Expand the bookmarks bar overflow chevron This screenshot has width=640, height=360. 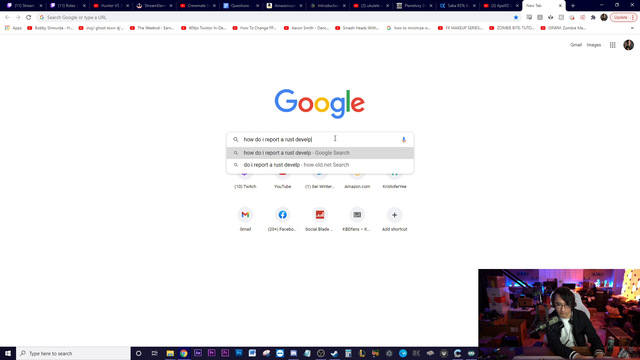(632, 28)
